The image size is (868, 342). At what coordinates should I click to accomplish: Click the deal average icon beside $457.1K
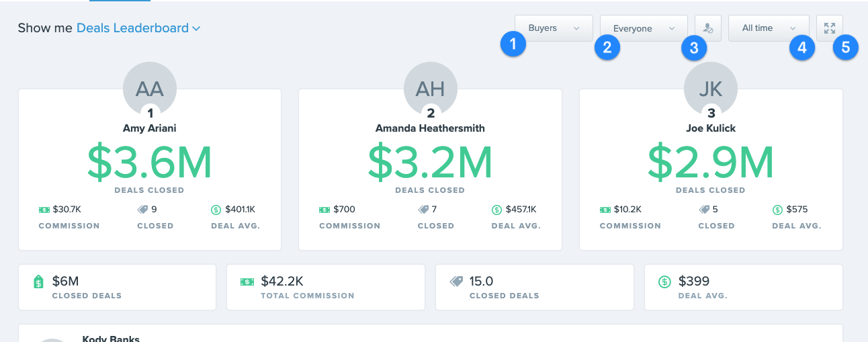coord(496,210)
